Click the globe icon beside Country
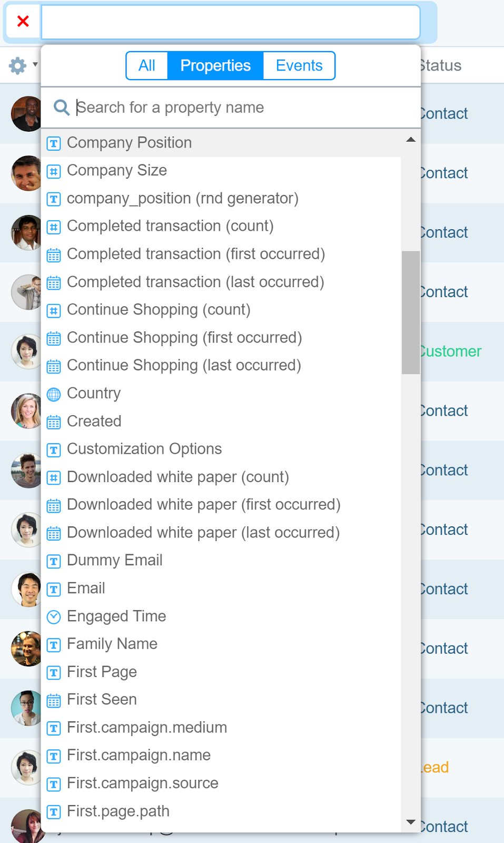 click(x=54, y=394)
